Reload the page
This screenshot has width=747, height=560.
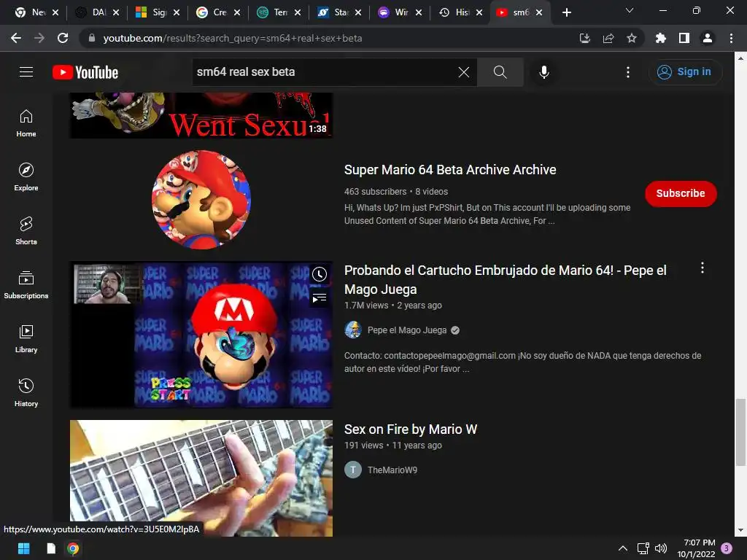pos(63,38)
